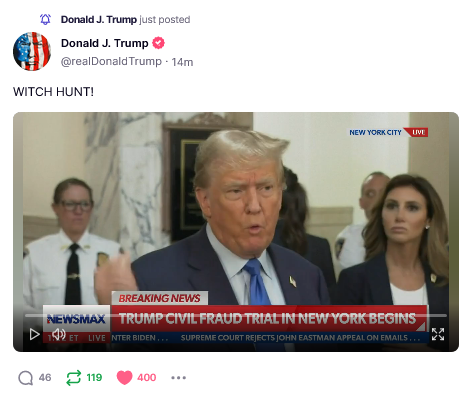Image resolution: width=471 pixels, height=403 pixels.
Task: Open the three-dot more options menu
Action: point(178,378)
